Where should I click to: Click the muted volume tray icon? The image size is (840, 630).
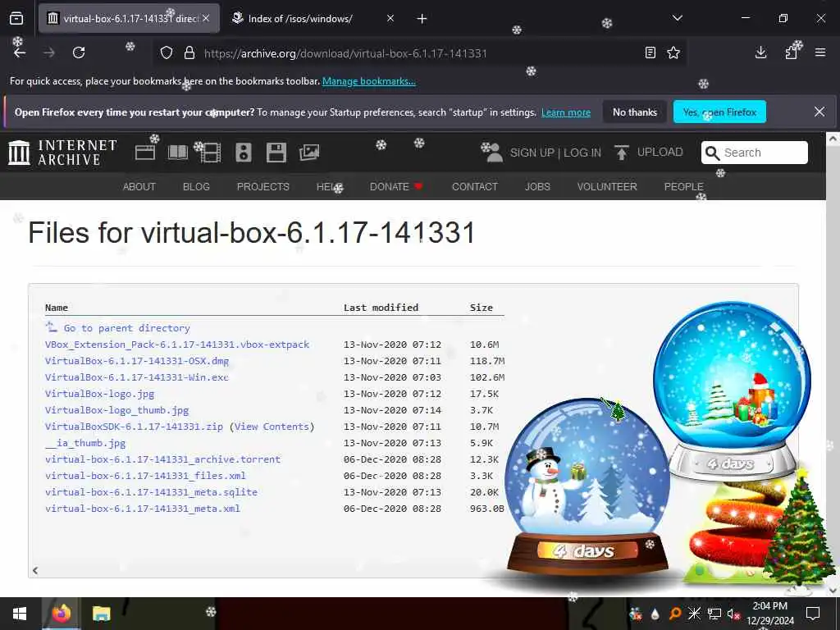tap(733, 614)
